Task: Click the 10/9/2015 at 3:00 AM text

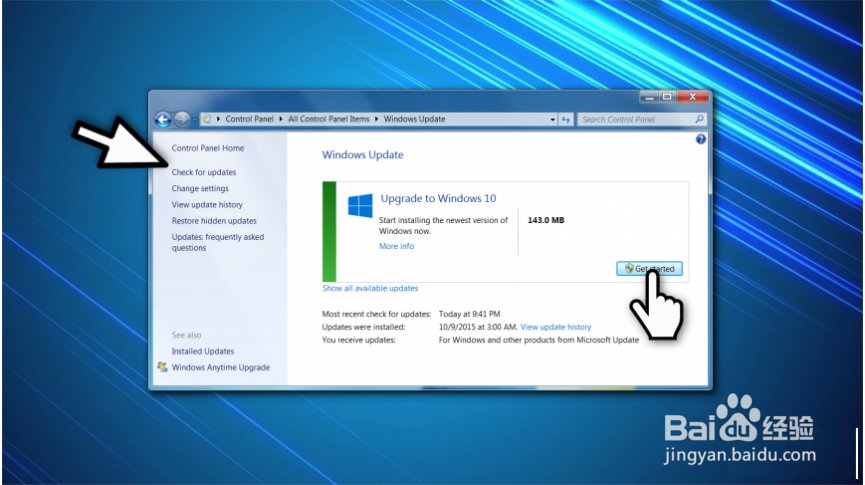Action: click(x=478, y=327)
